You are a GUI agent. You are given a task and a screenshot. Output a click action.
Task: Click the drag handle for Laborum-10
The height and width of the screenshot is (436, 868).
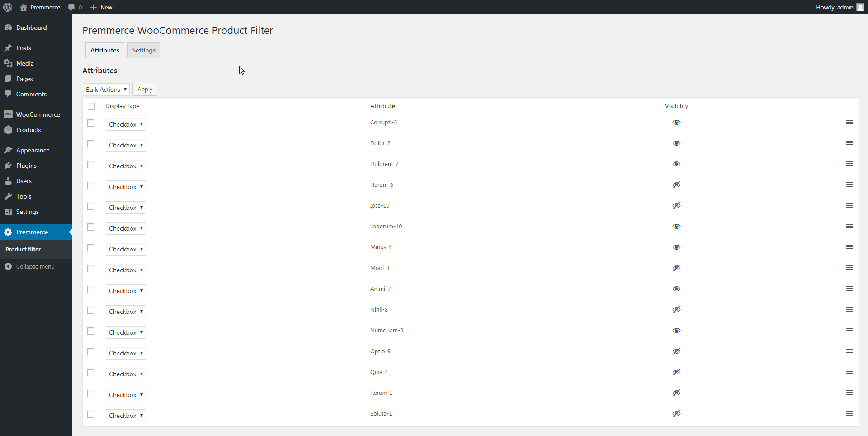coord(849,227)
